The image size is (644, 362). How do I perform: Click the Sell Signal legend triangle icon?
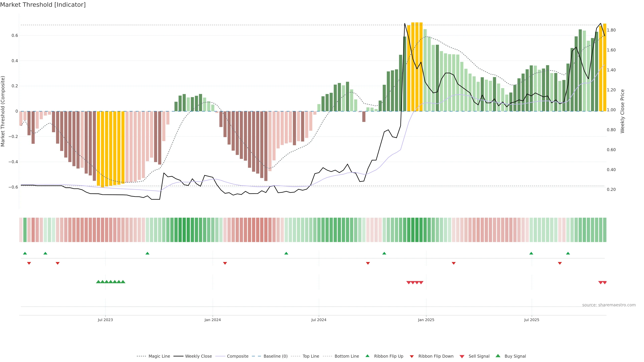[x=462, y=356]
